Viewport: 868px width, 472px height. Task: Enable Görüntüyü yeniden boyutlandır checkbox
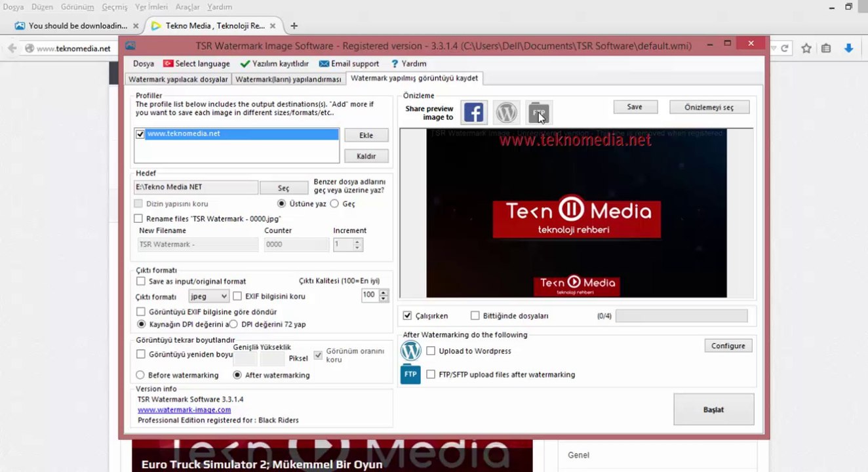coord(140,354)
